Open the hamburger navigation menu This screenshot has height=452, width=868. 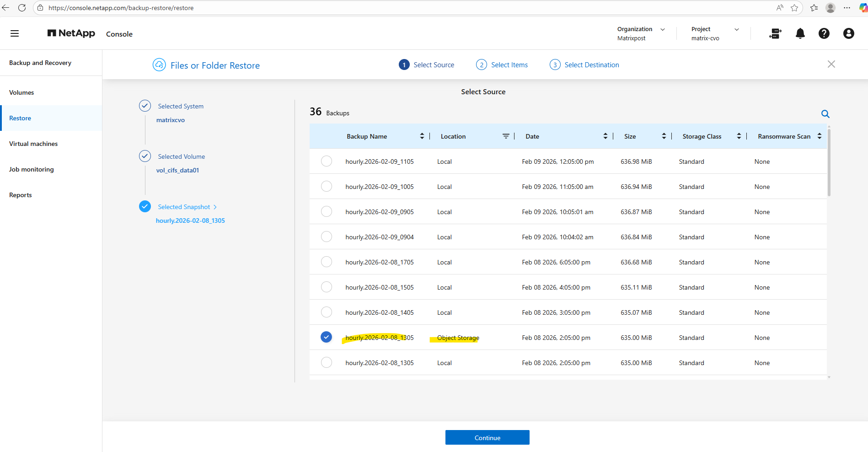pyautogui.click(x=15, y=33)
